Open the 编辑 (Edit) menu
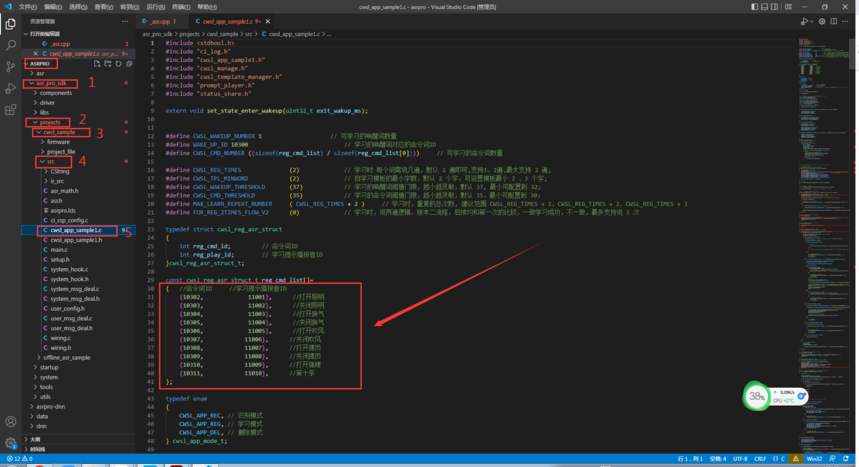The width and height of the screenshot is (859, 467). tap(53, 7)
